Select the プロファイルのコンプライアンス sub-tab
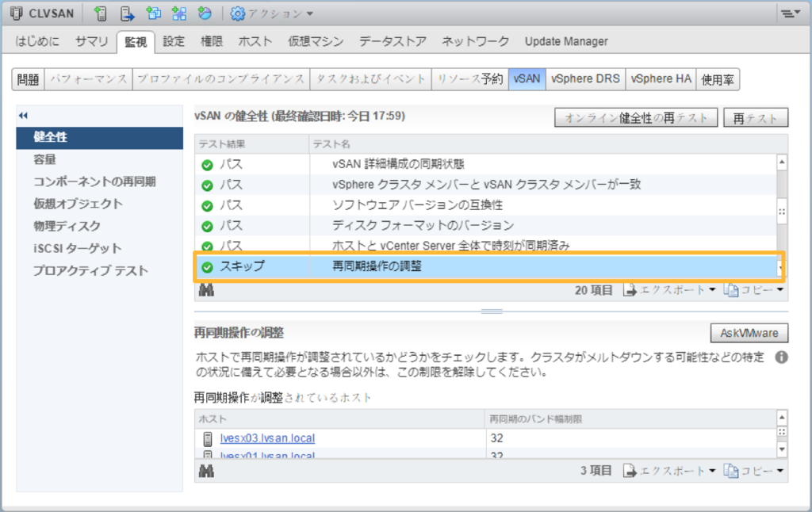This screenshot has width=812, height=512. click(221, 79)
